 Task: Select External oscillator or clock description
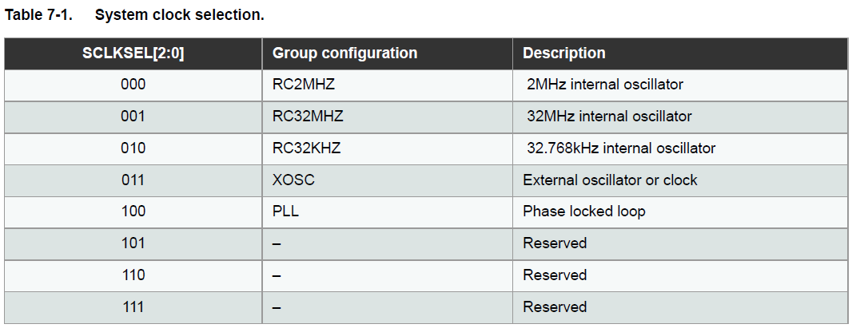[610, 180]
